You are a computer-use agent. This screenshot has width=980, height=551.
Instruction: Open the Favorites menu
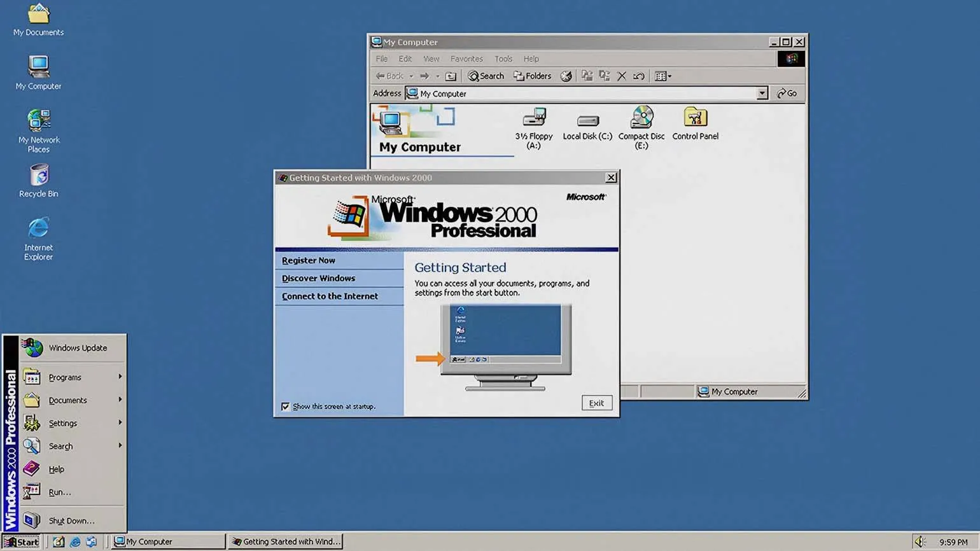(x=466, y=59)
